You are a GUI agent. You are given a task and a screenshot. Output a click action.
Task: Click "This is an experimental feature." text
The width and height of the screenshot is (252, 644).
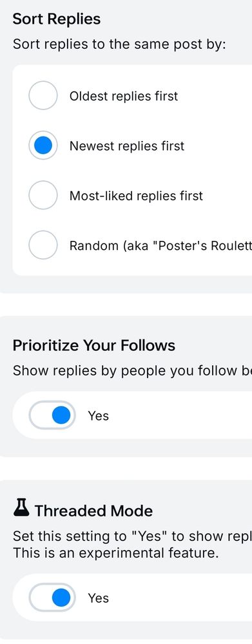[115, 553]
